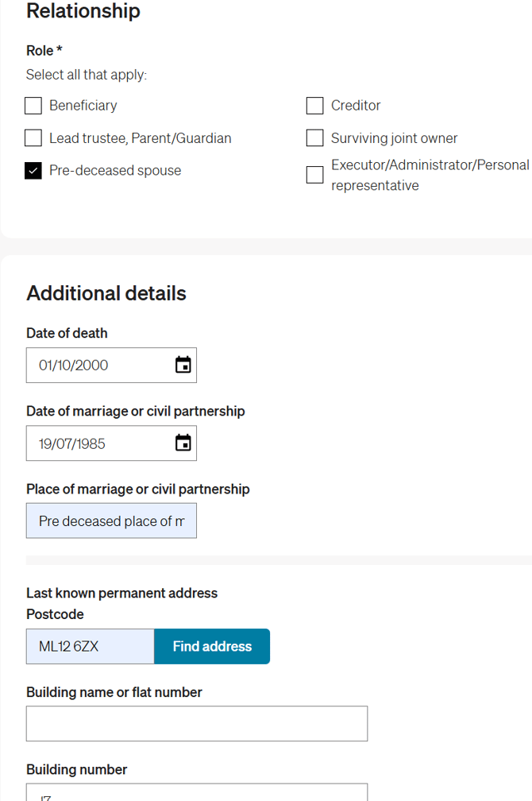Viewport: 532px width, 801px height.
Task: Click the Creditor label text
Action: (356, 106)
